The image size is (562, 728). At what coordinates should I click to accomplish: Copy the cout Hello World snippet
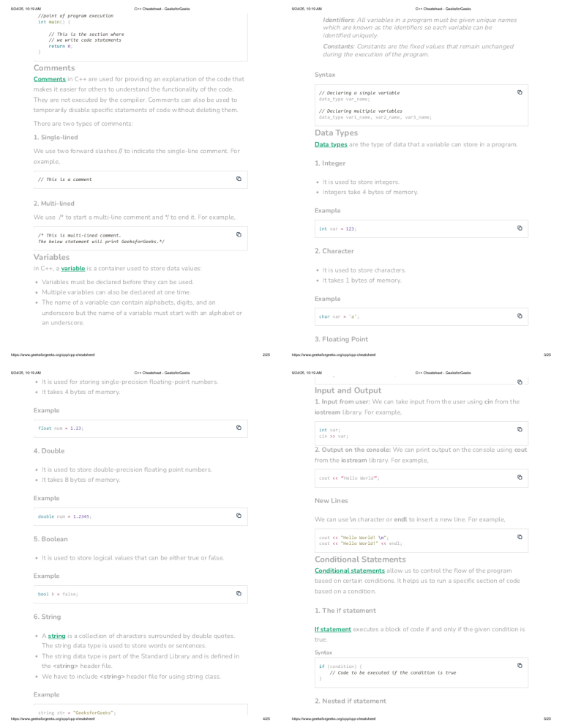(x=520, y=478)
